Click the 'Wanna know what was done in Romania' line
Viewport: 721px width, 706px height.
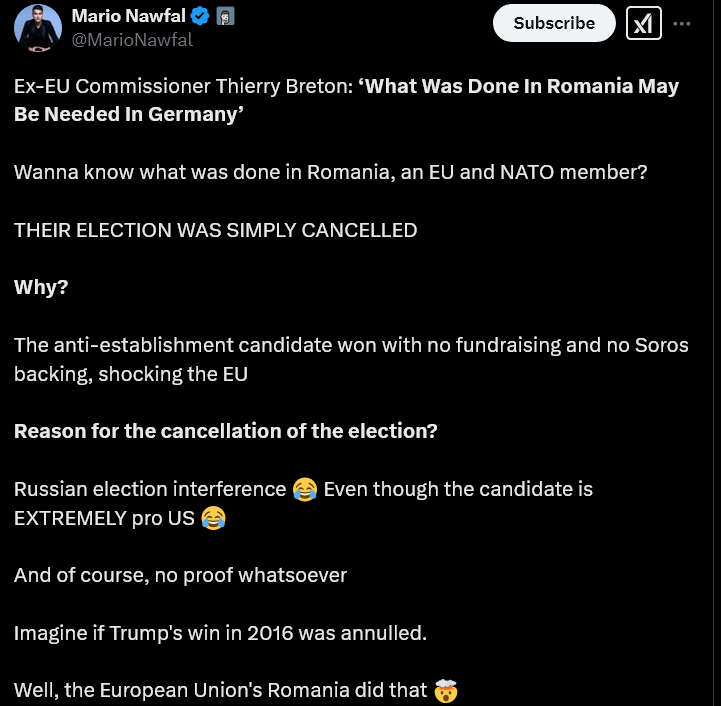330,172
